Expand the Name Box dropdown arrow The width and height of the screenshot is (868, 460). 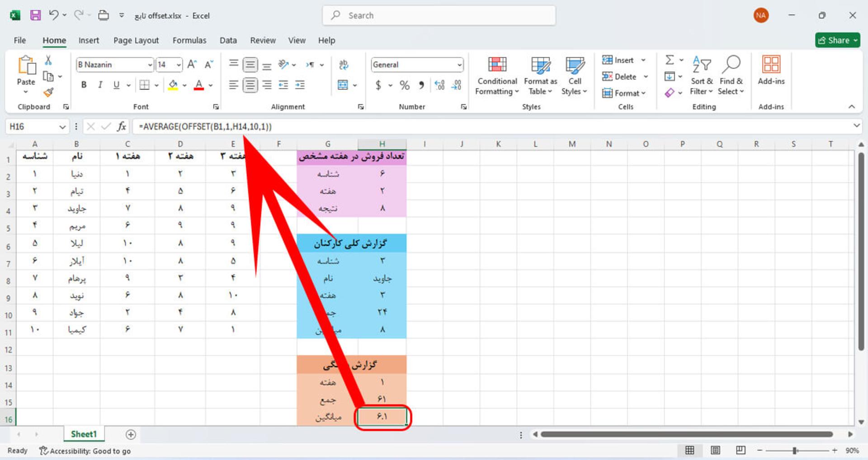(62, 127)
